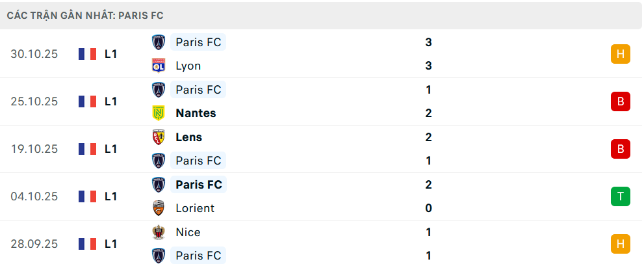Click orange H result badge for Nice match
The image size is (644, 268).
tap(620, 244)
